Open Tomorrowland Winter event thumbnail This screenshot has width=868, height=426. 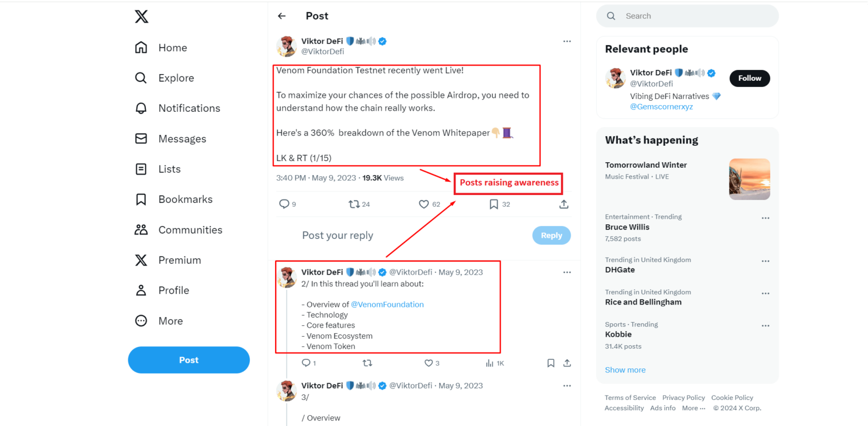click(x=749, y=179)
